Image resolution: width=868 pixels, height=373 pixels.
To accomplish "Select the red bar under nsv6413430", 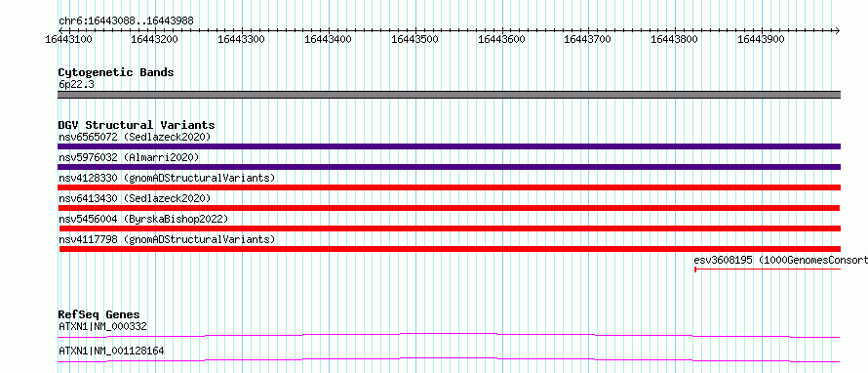I will coord(449,208).
